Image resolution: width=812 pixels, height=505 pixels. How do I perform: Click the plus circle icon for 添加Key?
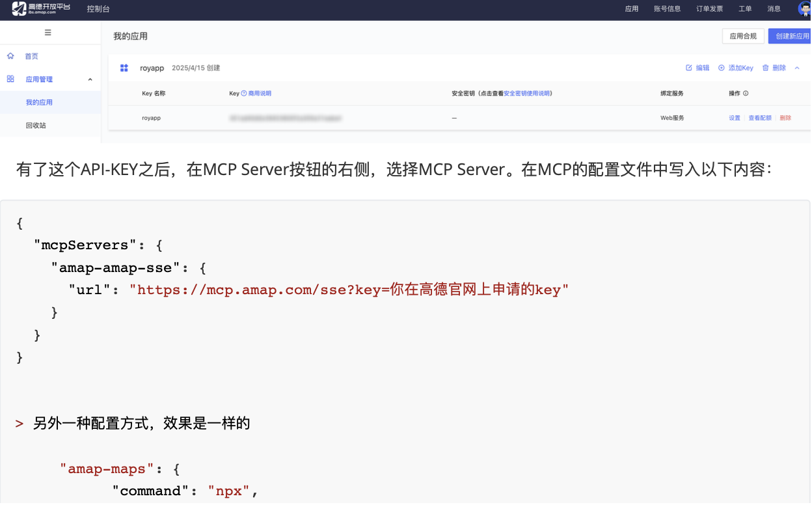(722, 68)
